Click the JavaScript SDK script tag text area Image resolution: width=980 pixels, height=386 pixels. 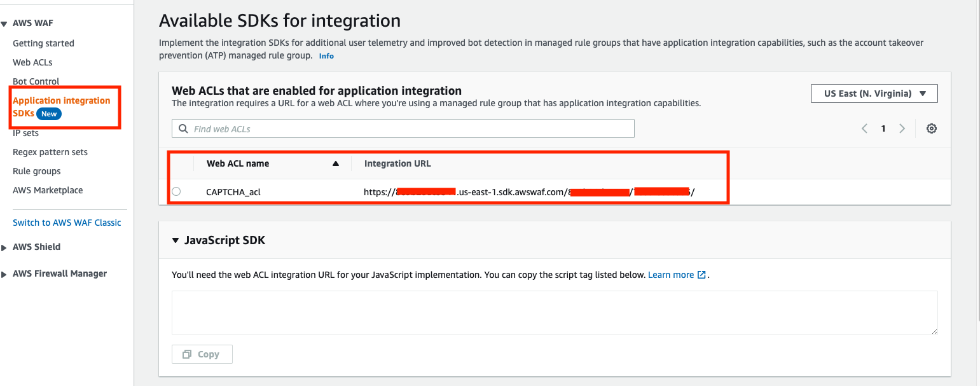pos(555,313)
